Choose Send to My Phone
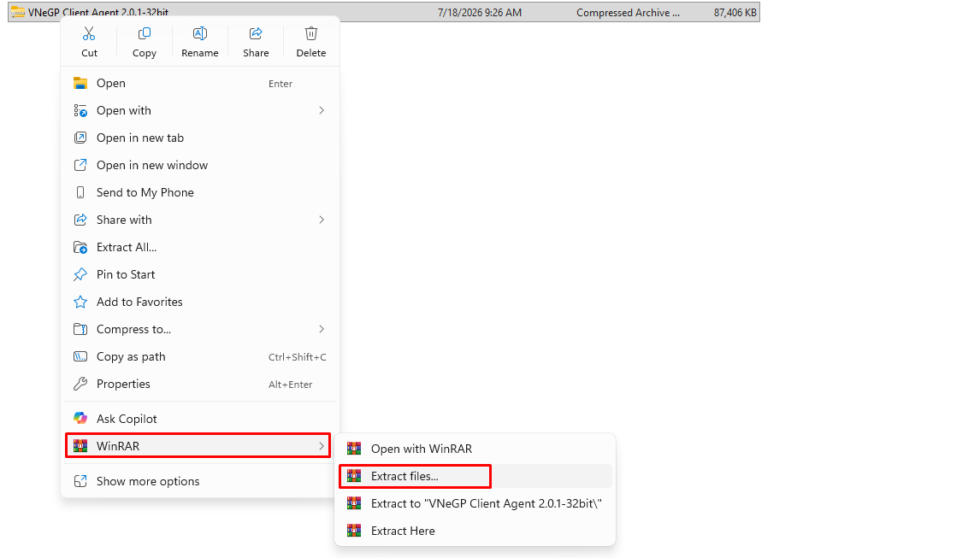980x558 pixels. click(200, 192)
